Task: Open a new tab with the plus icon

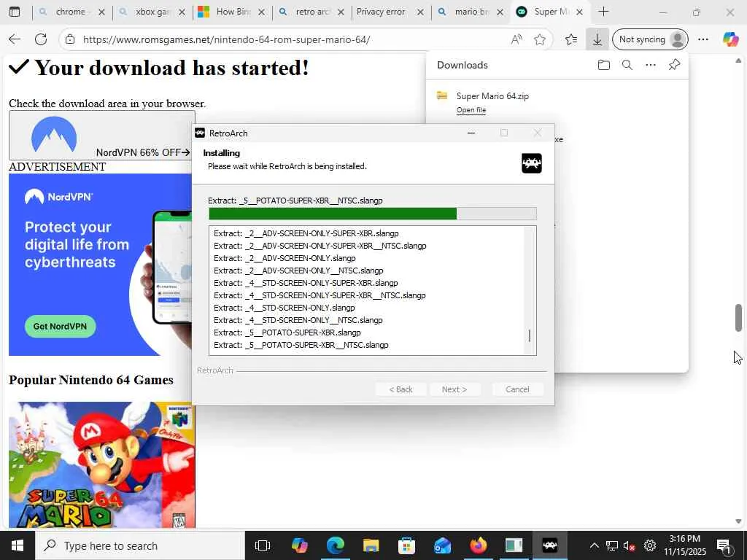Action: click(x=603, y=12)
